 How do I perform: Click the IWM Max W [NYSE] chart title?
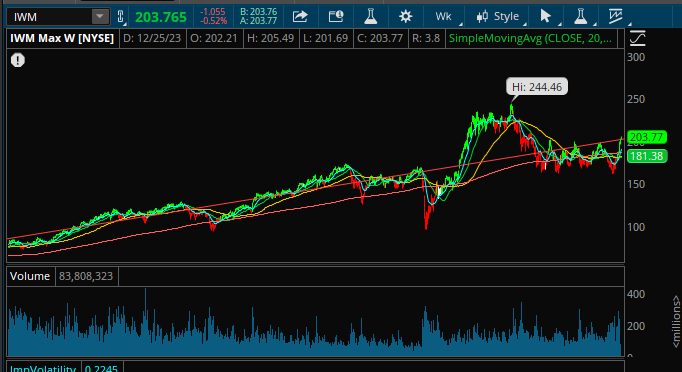pyautogui.click(x=62, y=38)
